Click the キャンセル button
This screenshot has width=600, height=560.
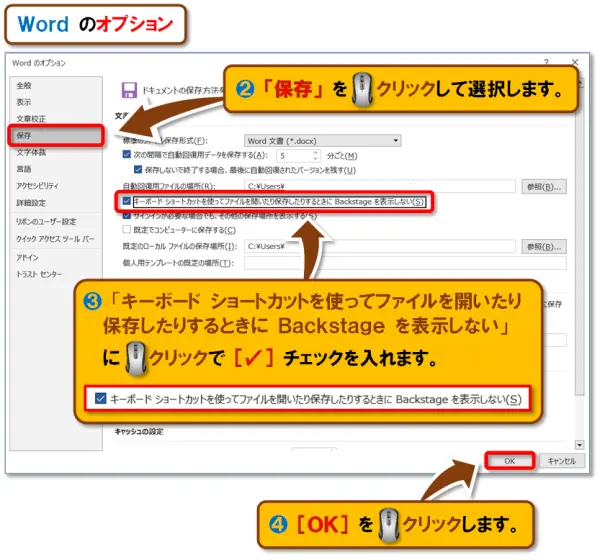[x=562, y=461]
